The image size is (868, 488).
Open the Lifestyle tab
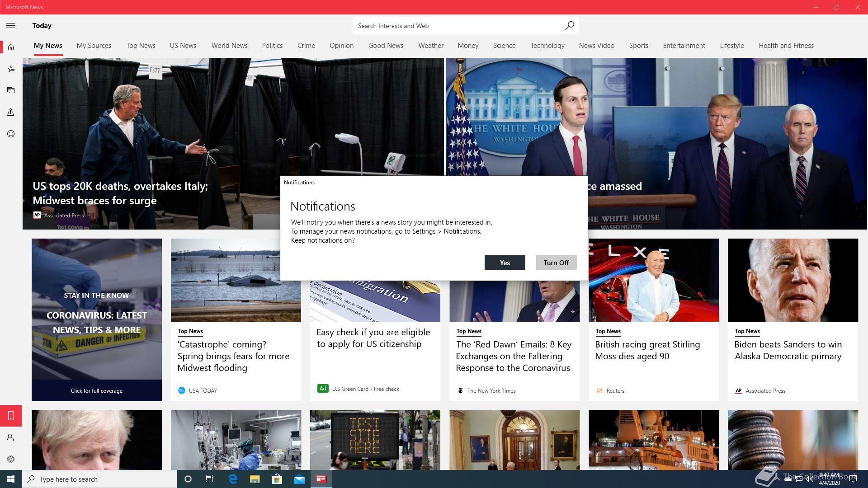(732, 46)
